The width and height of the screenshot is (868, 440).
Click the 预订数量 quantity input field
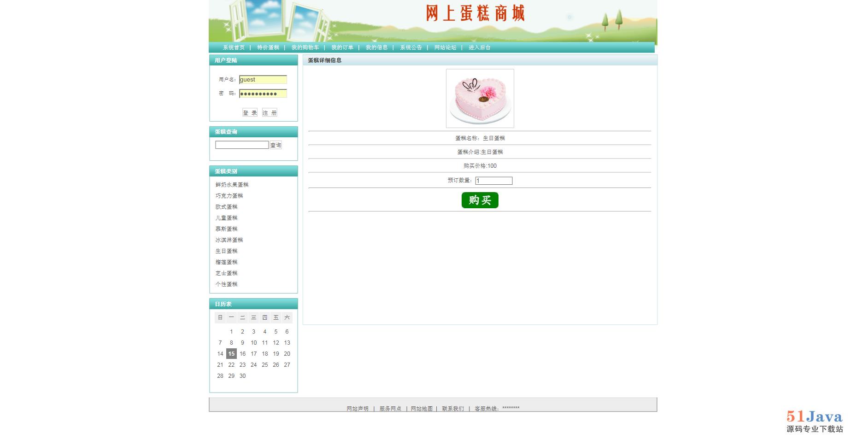coord(493,181)
